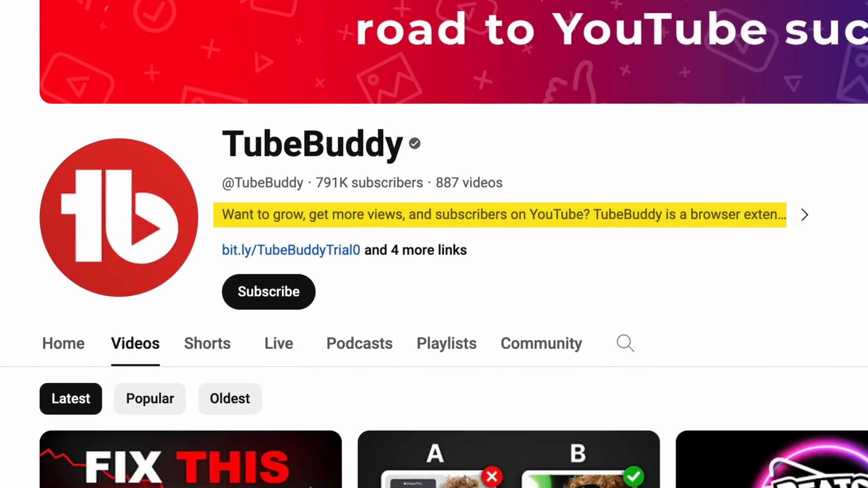868x488 pixels.
Task: Click the Subscribe button
Action: [x=268, y=291]
